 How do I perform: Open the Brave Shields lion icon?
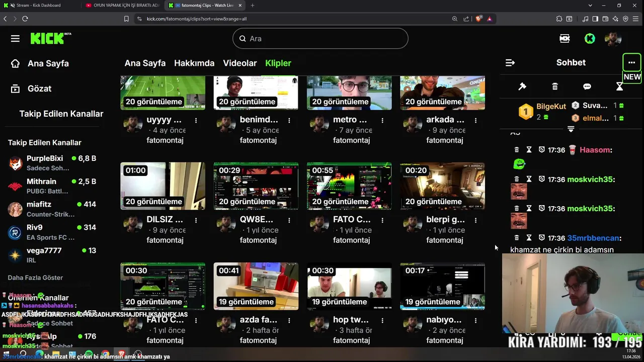click(478, 19)
